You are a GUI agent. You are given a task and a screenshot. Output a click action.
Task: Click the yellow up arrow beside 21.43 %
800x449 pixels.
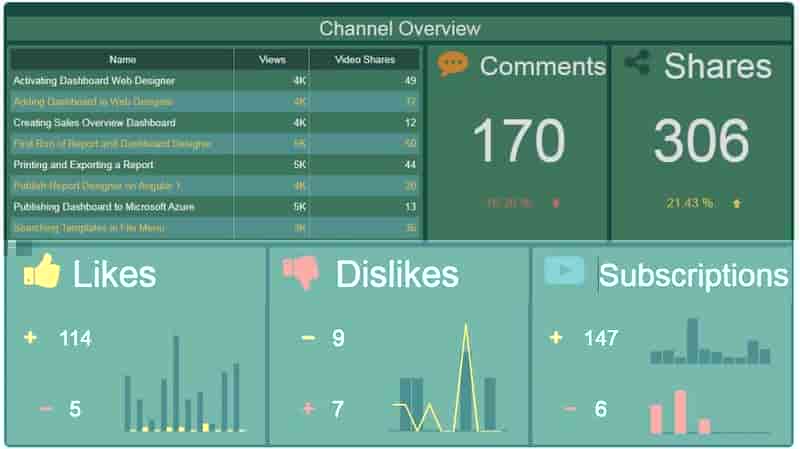(x=737, y=204)
